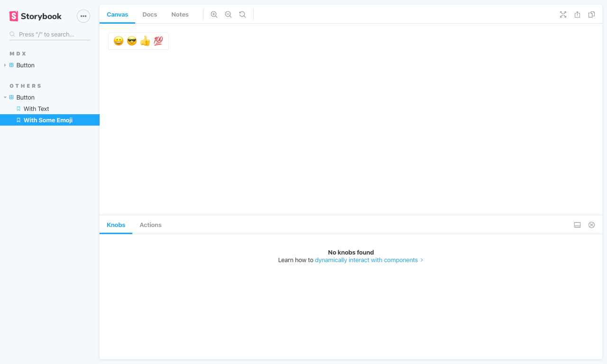Focus the sidebar search field

49,34
